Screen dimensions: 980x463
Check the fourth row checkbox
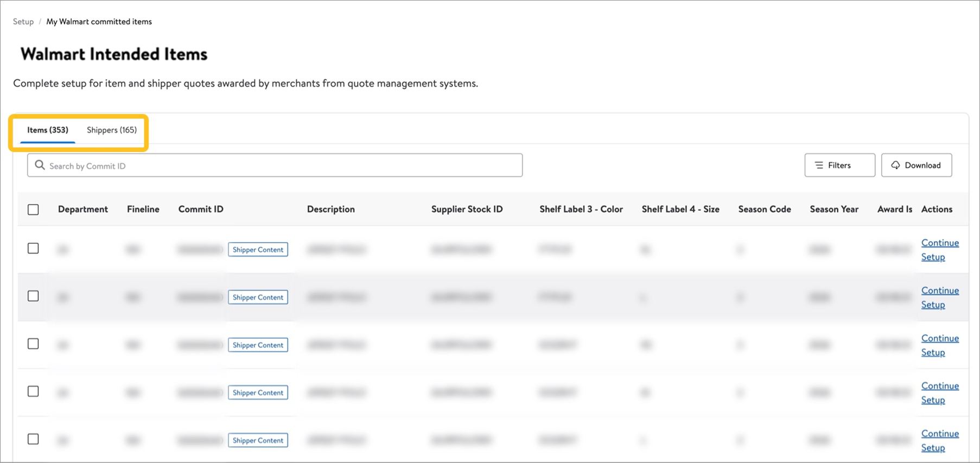coord(33,392)
